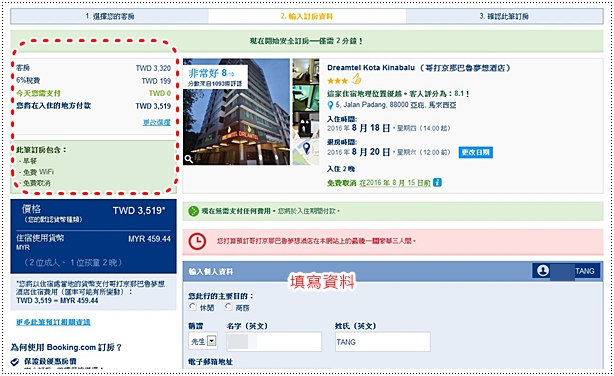
Task: Open the large Dreamtel building photo
Action: [x=237, y=112]
